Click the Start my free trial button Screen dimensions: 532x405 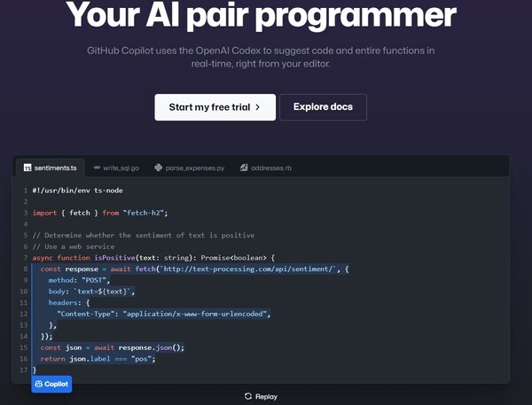coord(215,107)
